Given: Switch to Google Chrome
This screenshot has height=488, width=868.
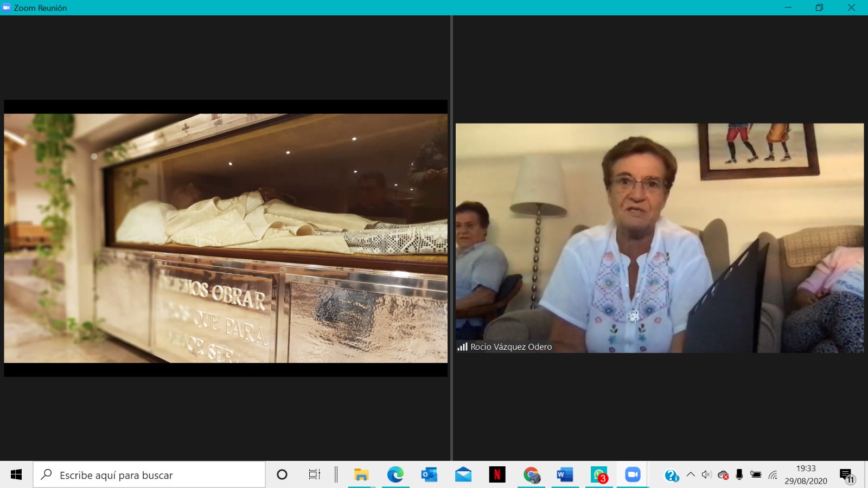Looking at the screenshot, I should click(x=531, y=475).
